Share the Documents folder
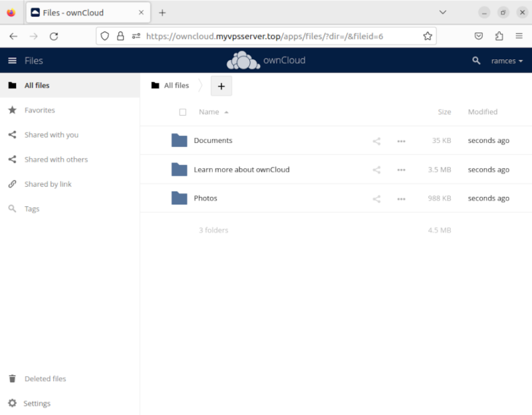This screenshot has height=415, width=532. click(x=376, y=140)
